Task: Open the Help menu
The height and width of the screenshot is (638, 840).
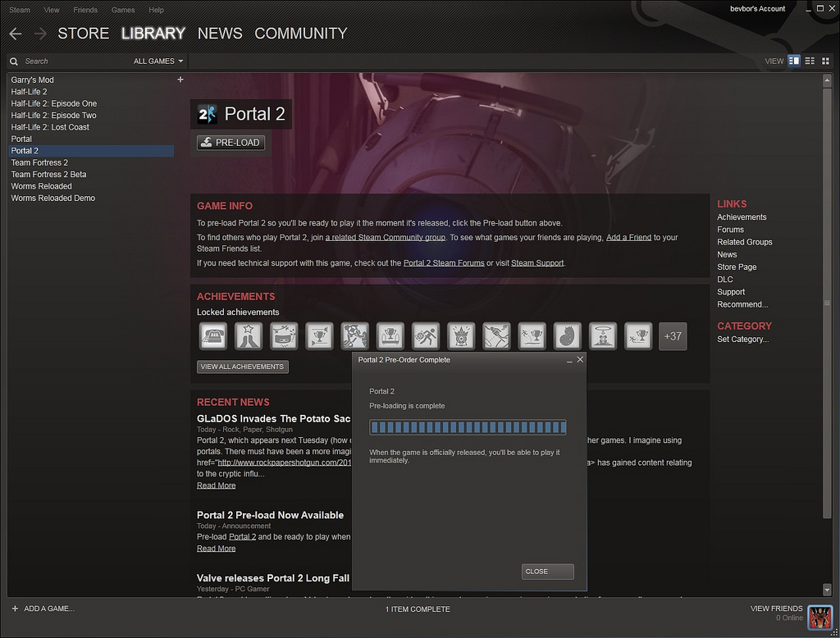Action: point(156,10)
